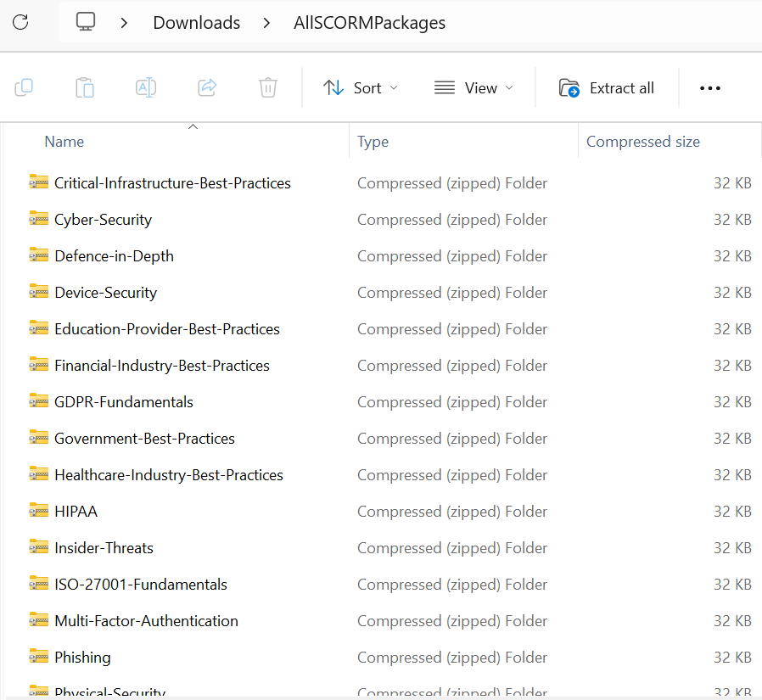Viewport: 762px width, 700px height.
Task: Open the View dropdown menu
Action: click(x=473, y=88)
